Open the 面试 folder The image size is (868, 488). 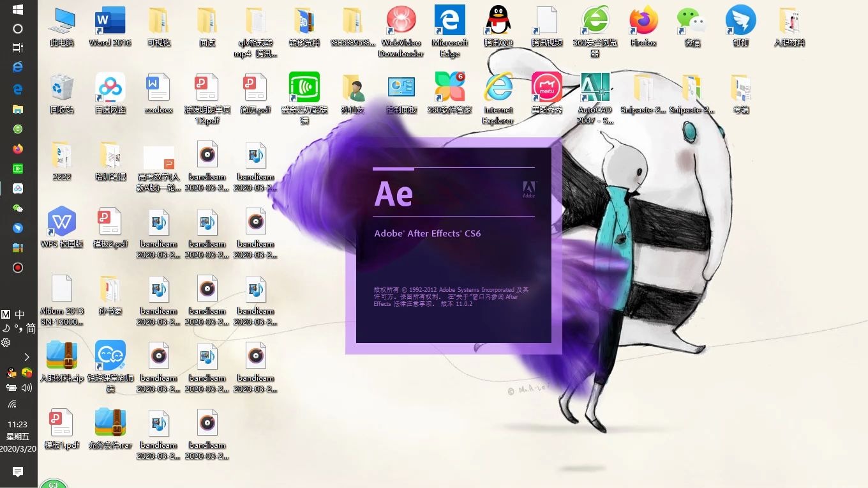pos(207,27)
